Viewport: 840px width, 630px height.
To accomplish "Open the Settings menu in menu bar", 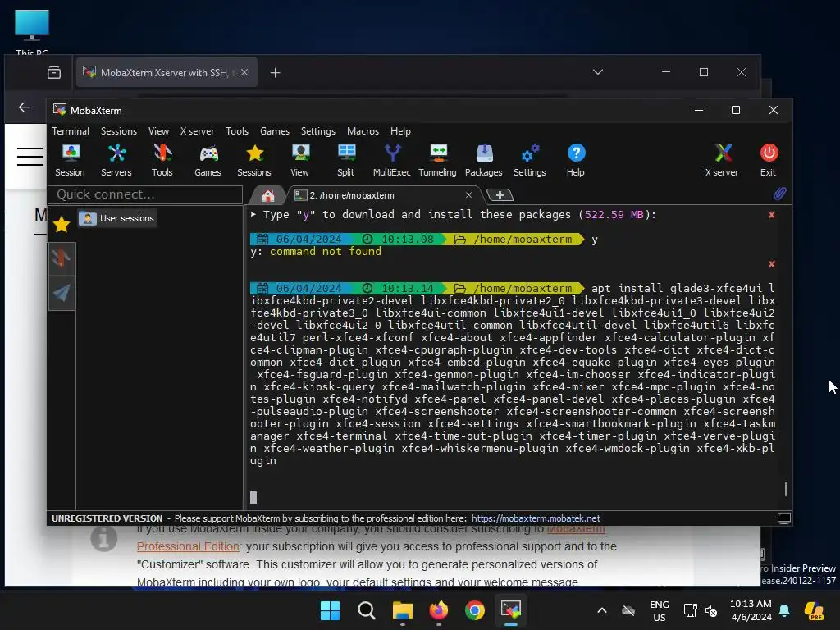I will [x=318, y=131].
